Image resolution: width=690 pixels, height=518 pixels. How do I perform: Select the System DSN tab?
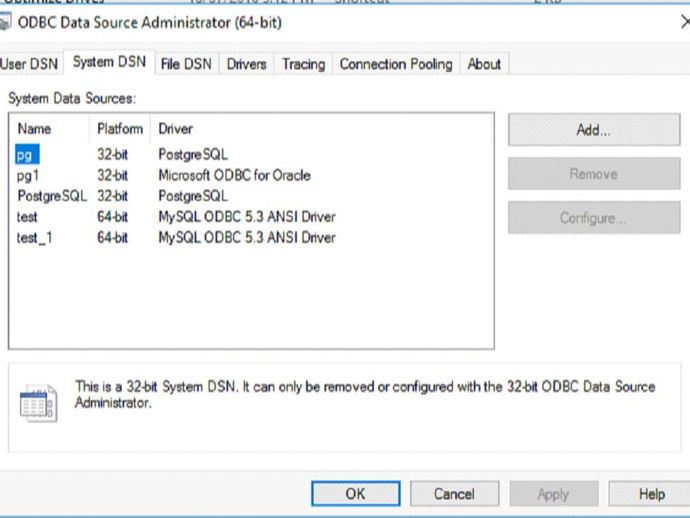(x=109, y=62)
